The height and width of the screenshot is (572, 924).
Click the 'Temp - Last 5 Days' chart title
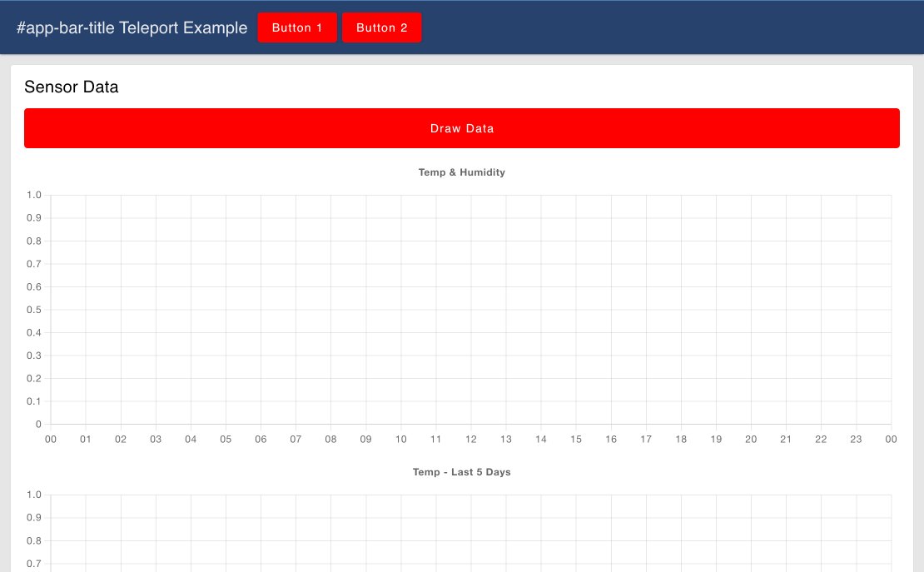461,472
